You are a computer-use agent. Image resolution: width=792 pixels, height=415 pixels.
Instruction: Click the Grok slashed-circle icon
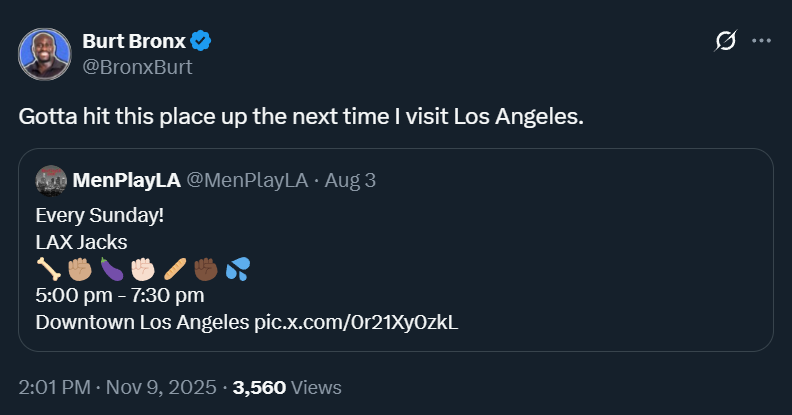tap(726, 41)
